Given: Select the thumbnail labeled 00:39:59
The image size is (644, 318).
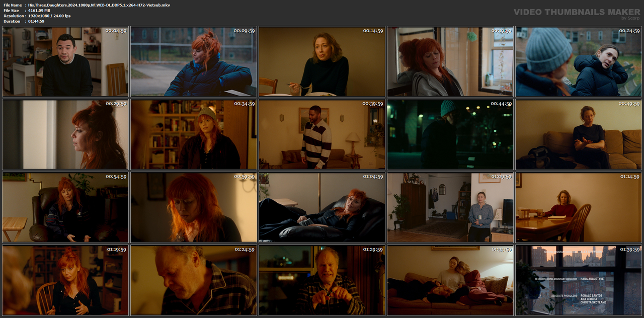Looking at the screenshot, I should click(322, 134).
